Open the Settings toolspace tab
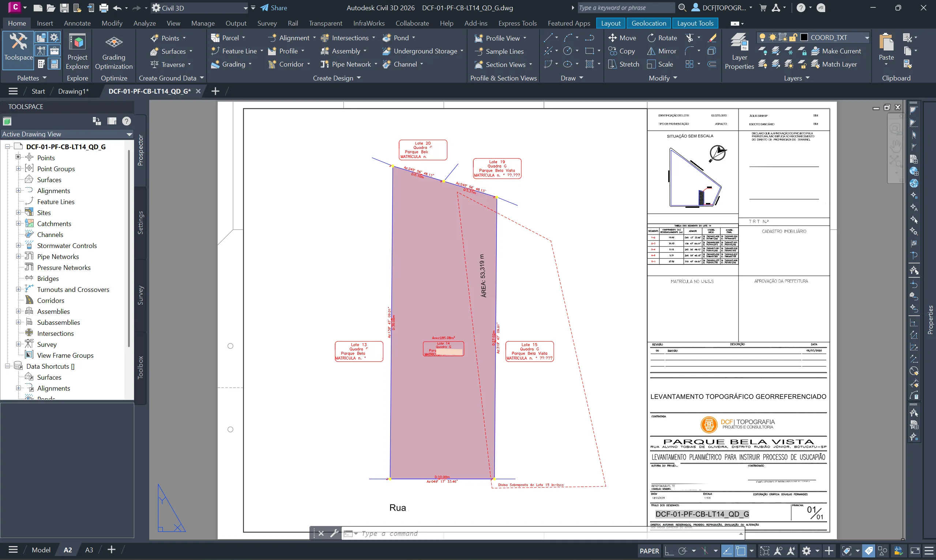The width and height of the screenshot is (936, 560). click(140, 223)
